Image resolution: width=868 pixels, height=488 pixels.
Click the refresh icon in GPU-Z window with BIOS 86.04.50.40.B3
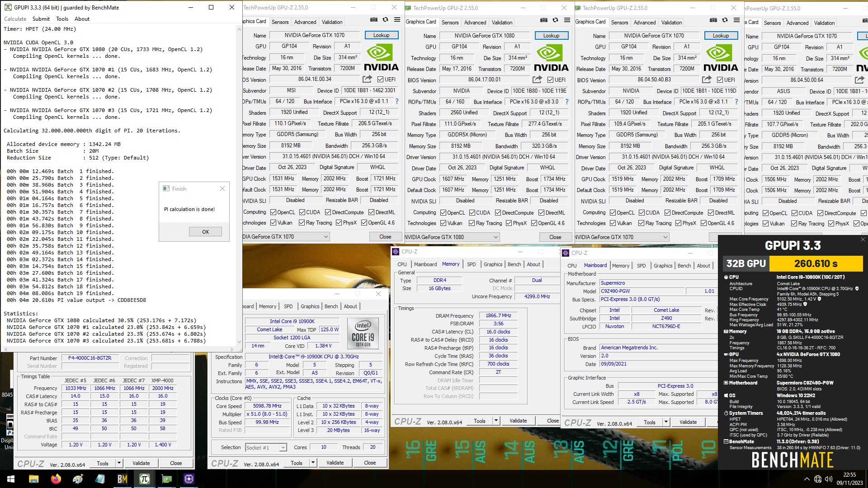pyautogui.click(x=725, y=20)
